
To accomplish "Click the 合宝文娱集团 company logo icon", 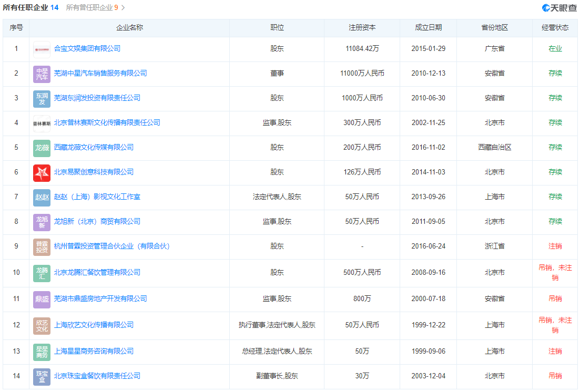I will coord(42,49).
